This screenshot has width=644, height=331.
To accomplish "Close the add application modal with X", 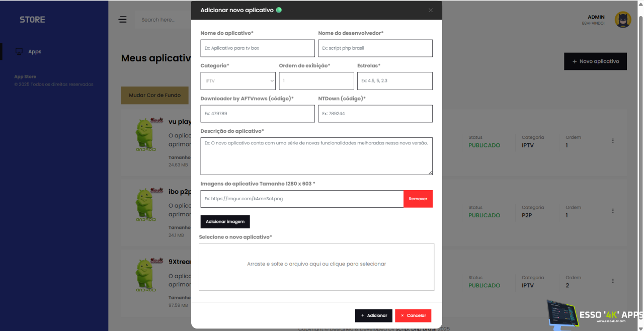I will pos(431,10).
